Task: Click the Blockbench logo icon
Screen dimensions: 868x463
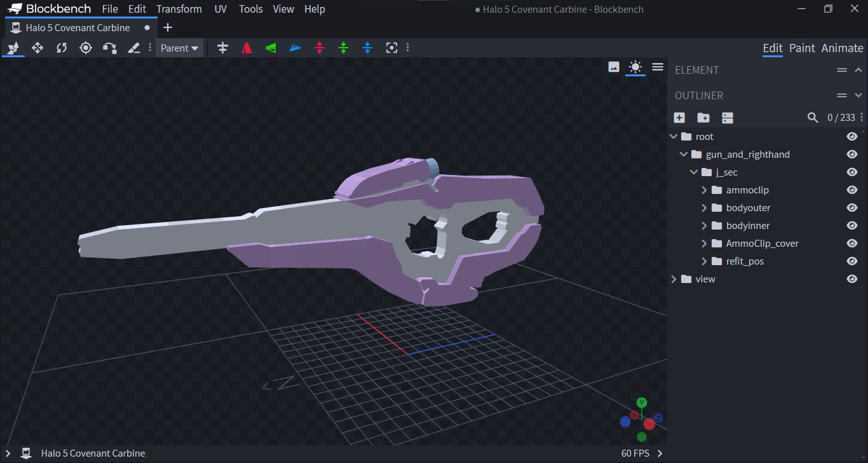Action: 14,9
